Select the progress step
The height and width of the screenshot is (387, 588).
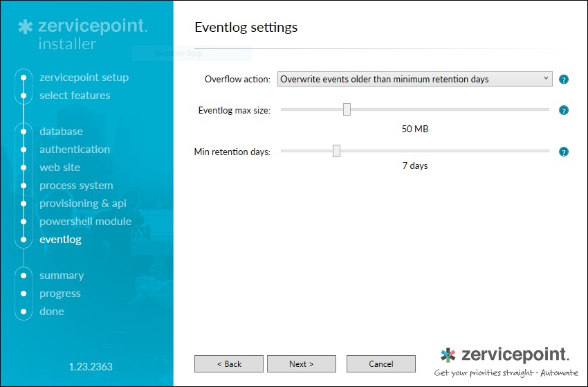coord(60,294)
